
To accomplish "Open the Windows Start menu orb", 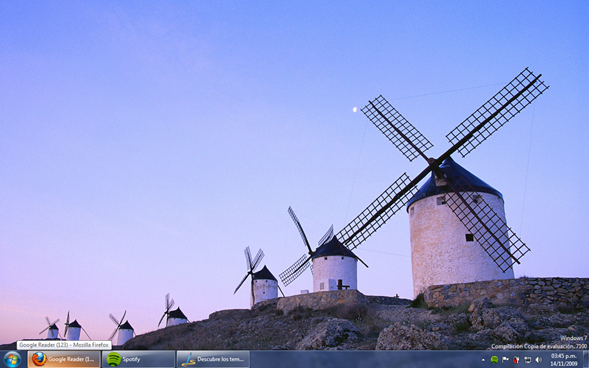I will pyautogui.click(x=12, y=359).
